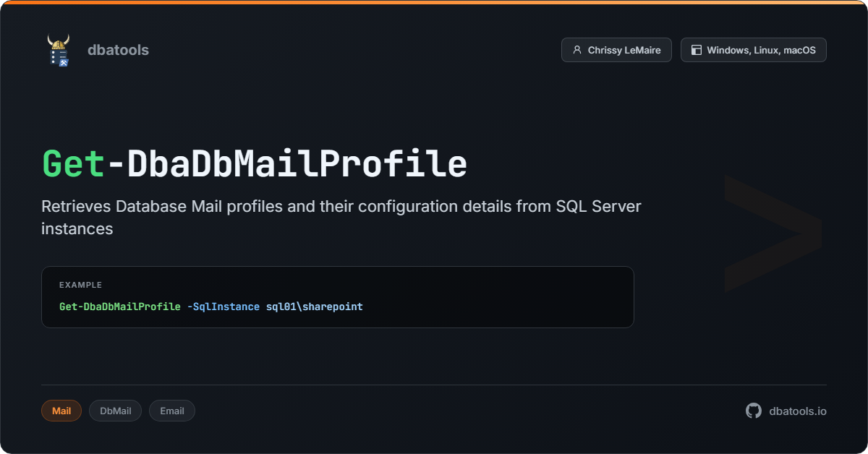Open the dbatools.io link
Screen dimensions: 868x454
[797, 411]
